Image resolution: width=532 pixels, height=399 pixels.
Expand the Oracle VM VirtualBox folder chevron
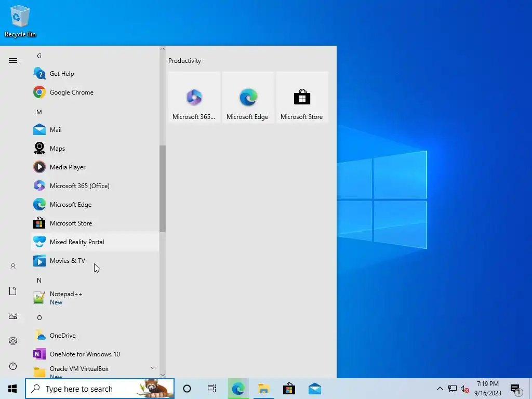pyautogui.click(x=153, y=368)
